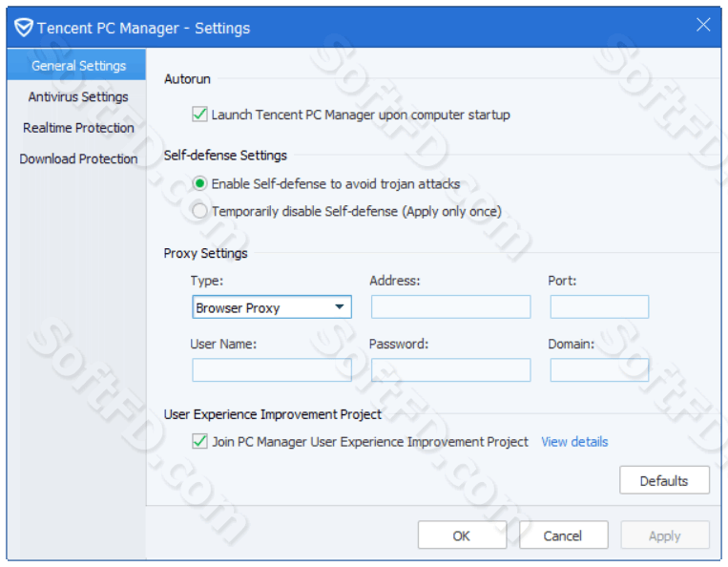The height and width of the screenshot is (567, 728).
Task: Focus the Password input box
Action: coord(450,370)
